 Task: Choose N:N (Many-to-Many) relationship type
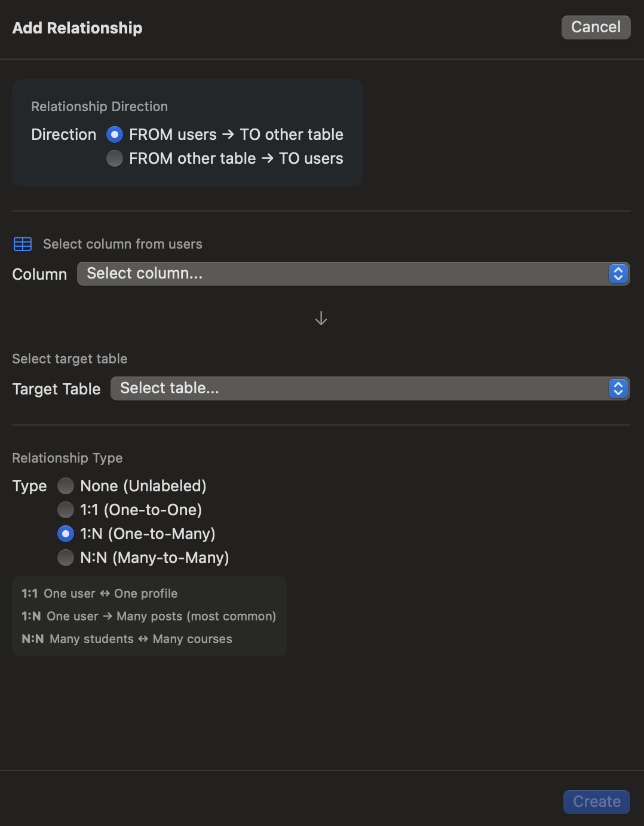point(66,558)
